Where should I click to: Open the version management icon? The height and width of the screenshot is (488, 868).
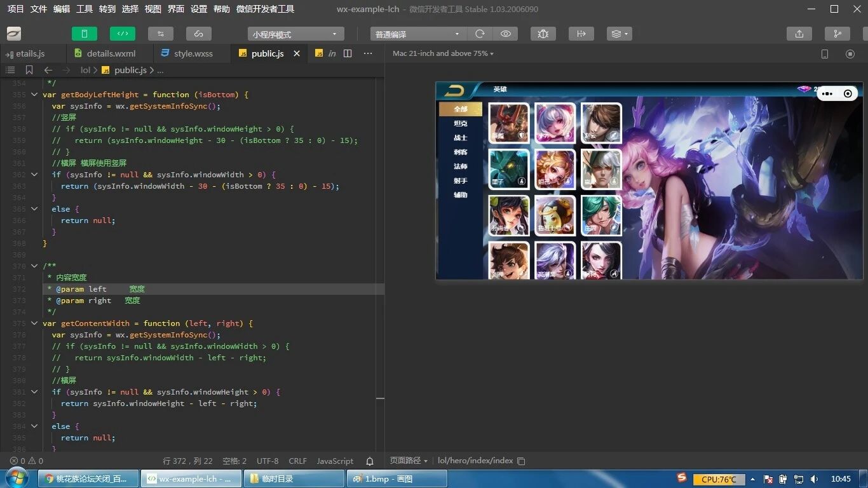point(837,34)
